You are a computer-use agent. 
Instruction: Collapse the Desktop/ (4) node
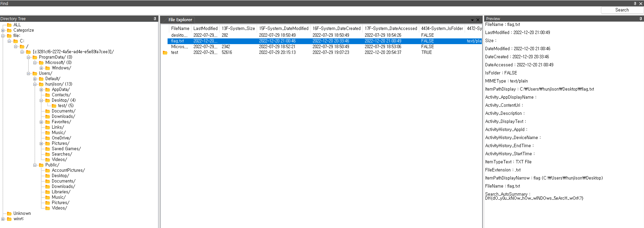41,100
